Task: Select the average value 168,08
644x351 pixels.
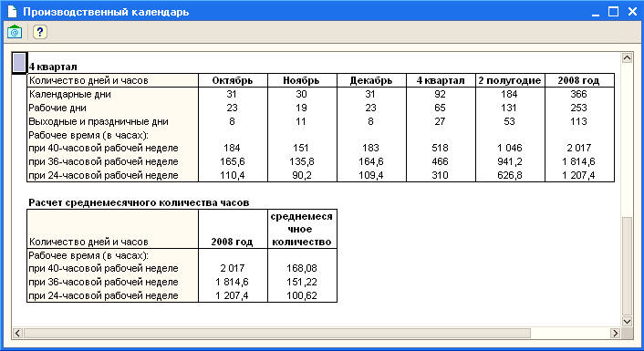Action: [301, 268]
